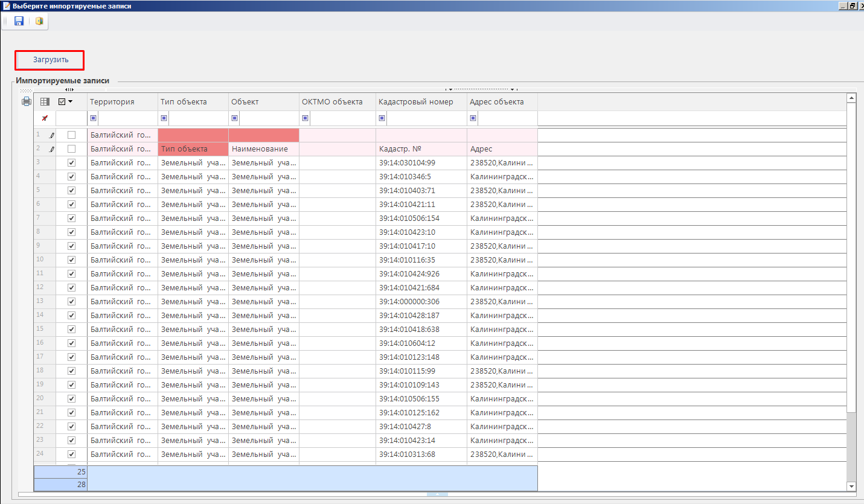Click the Тип объекта filter input field

[x=198, y=118]
